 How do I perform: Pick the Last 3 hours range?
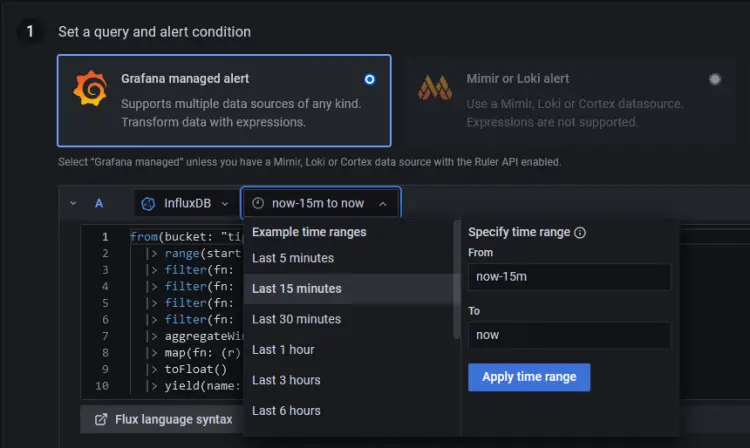point(286,380)
